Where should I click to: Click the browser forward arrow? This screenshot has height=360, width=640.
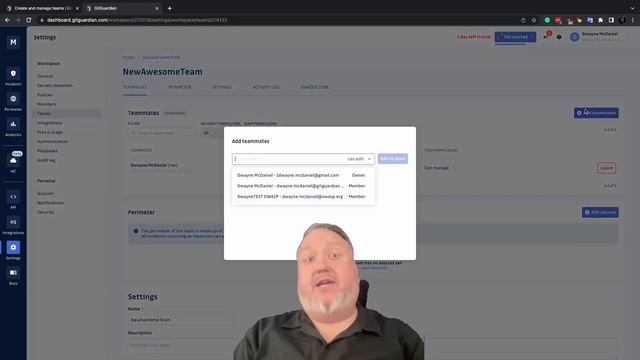coord(18,20)
